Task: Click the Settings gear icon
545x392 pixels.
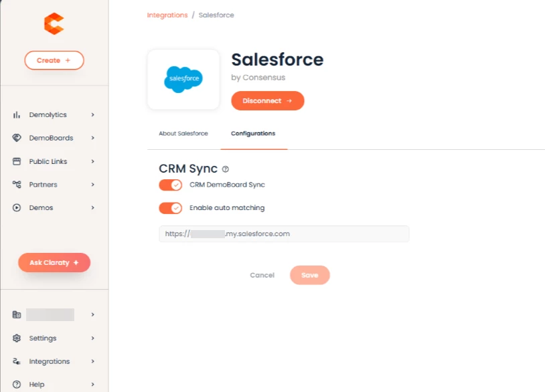Action: pos(17,338)
